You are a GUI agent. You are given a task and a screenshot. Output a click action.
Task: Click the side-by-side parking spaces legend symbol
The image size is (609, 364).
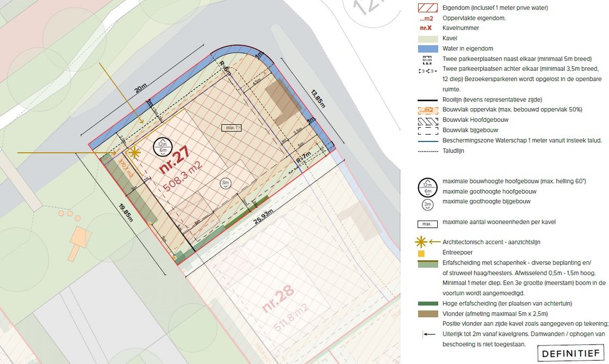pos(427,59)
